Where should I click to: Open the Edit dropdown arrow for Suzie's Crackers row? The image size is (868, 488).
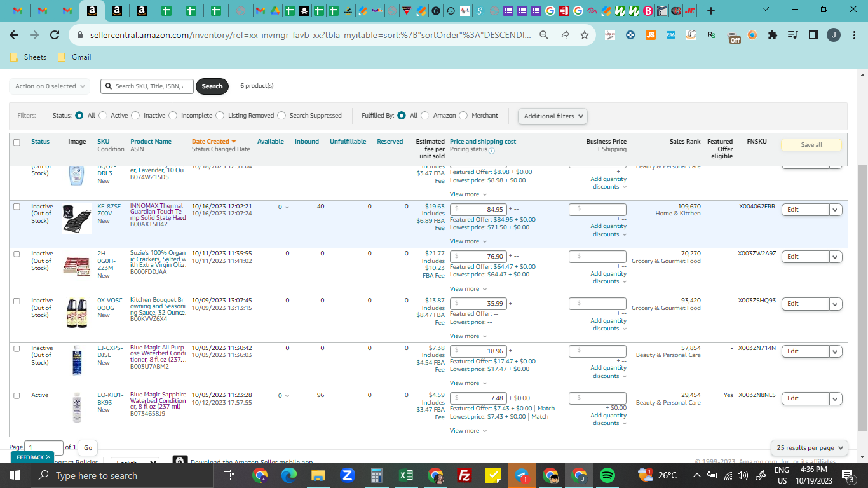coord(836,257)
